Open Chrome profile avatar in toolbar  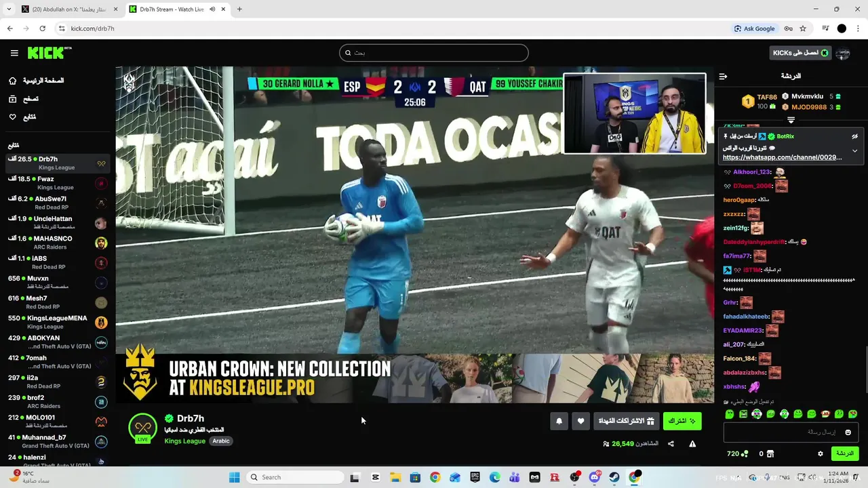point(842,28)
